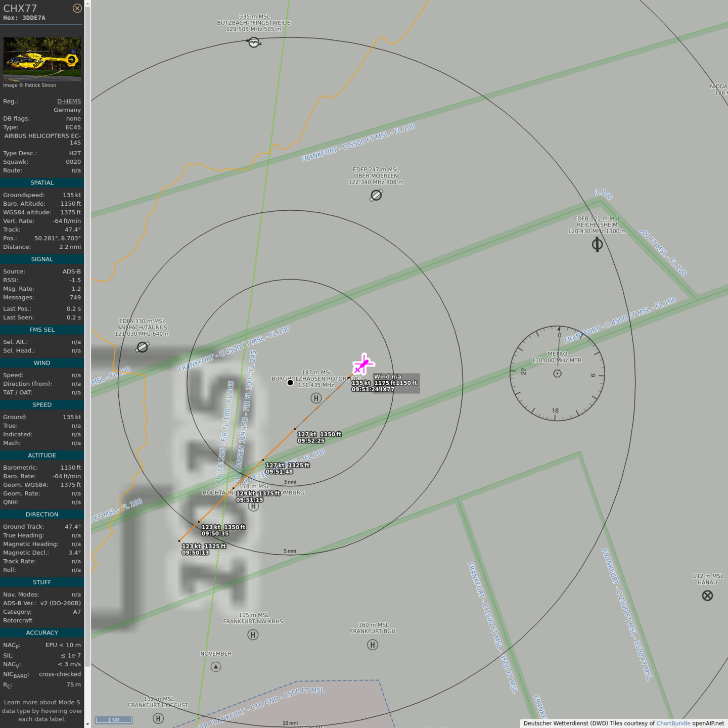The height and width of the screenshot is (728, 728).
Task: Click the yellow helicopter photo thumbnail
Action: [42, 59]
